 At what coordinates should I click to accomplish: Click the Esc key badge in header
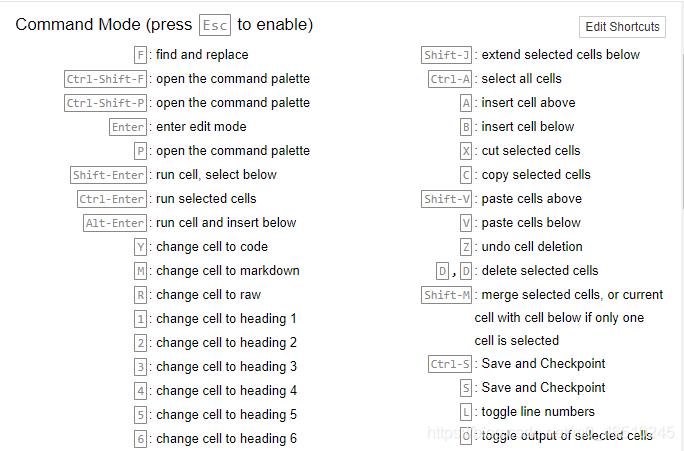[x=214, y=25]
